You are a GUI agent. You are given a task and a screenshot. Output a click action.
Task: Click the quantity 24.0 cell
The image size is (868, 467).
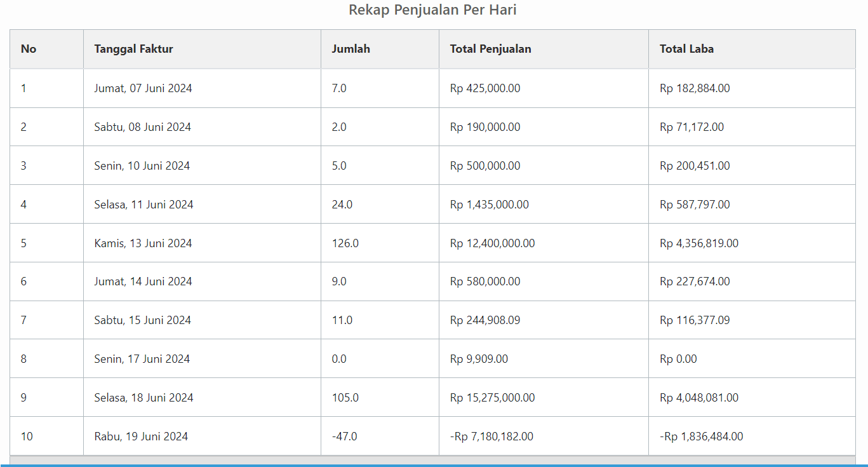pyautogui.click(x=342, y=205)
